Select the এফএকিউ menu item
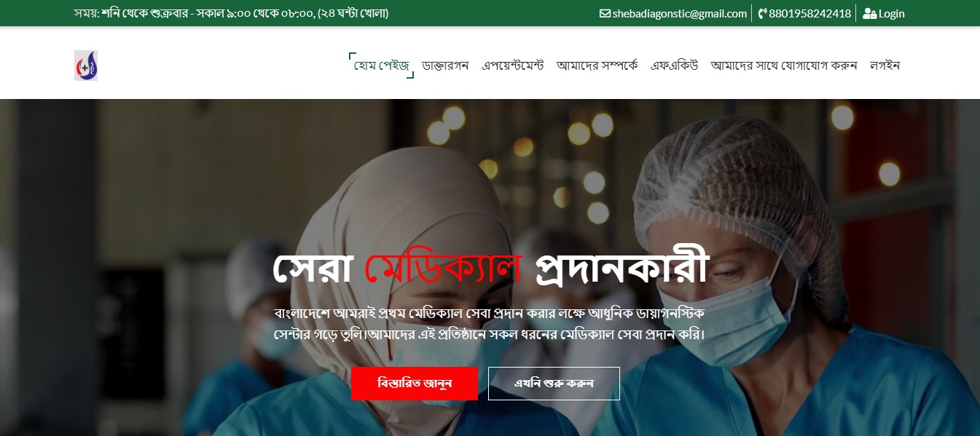The height and width of the screenshot is (436, 980). [674, 66]
